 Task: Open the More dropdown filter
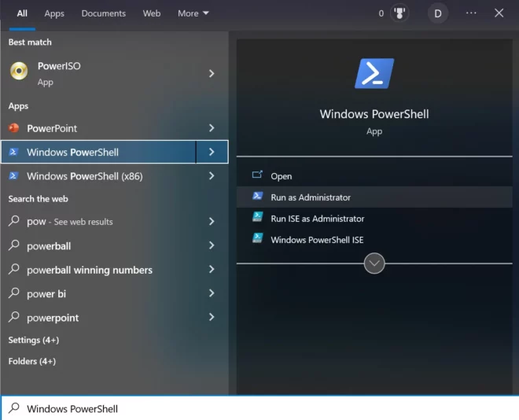click(193, 13)
